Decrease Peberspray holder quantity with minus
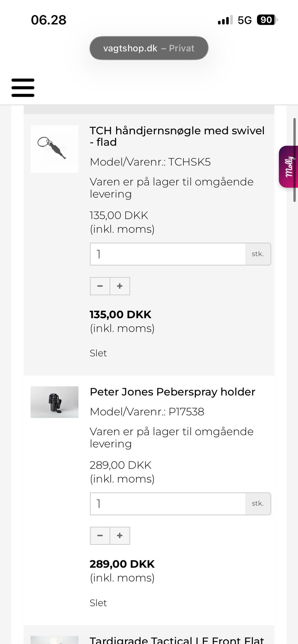 coord(100,536)
